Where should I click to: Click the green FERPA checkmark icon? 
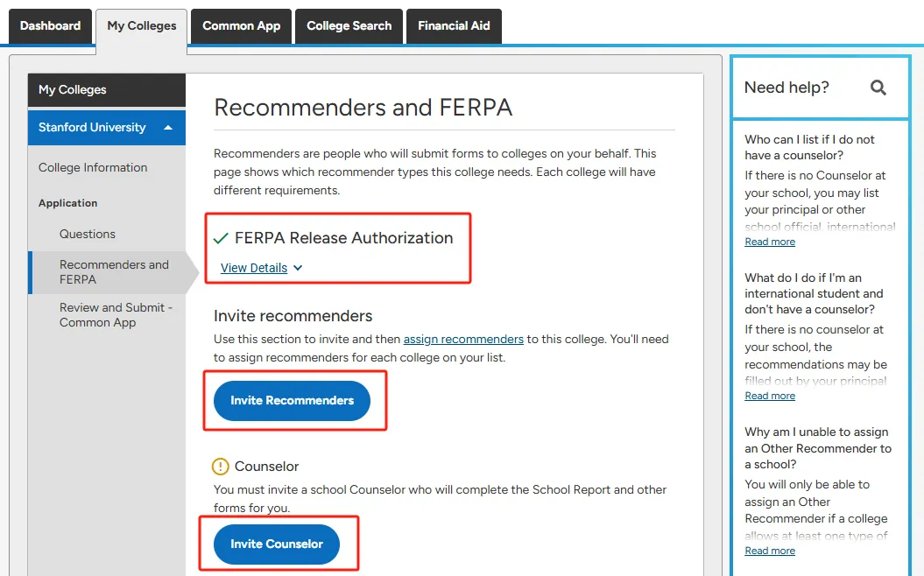(x=221, y=238)
